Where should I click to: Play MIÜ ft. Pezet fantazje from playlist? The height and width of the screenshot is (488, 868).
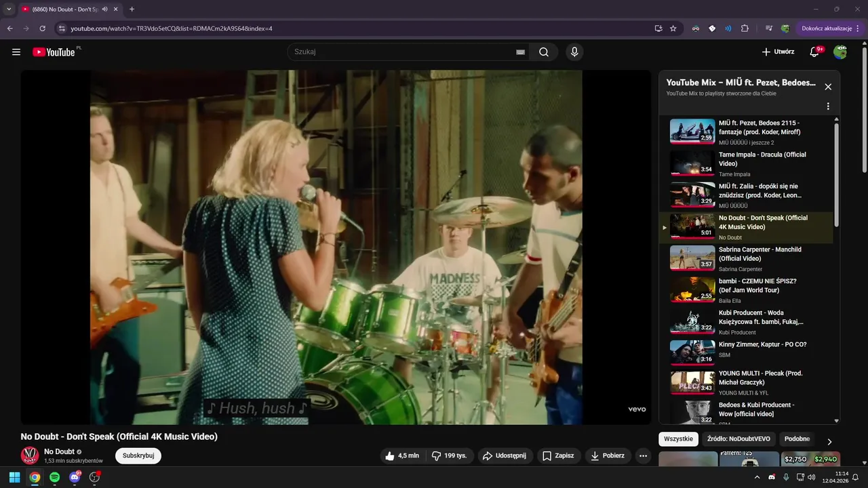point(746,132)
